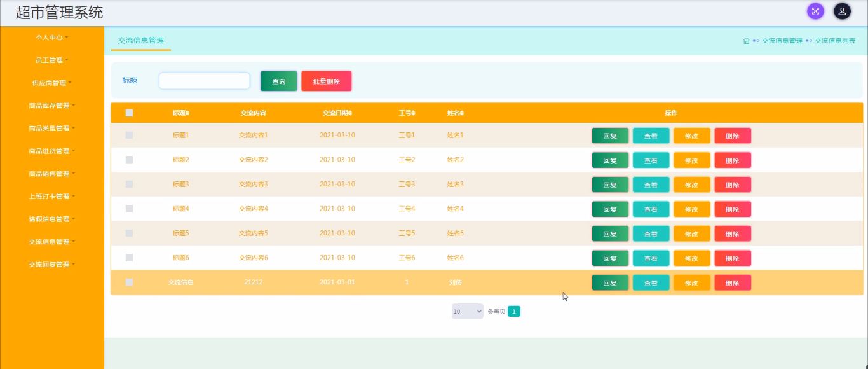Viewport: 868px width, 369px height.
Task: Sort table by 工号 column
Action: [407, 113]
